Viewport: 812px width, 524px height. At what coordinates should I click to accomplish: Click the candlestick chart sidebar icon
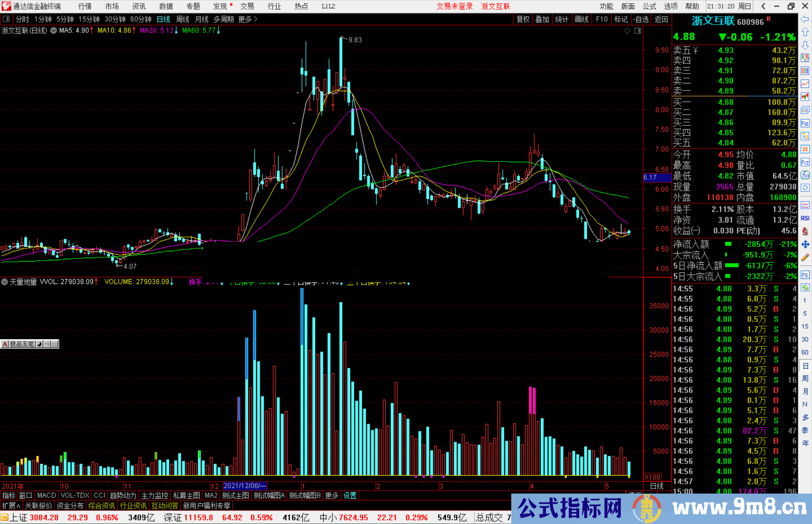[x=805, y=97]
